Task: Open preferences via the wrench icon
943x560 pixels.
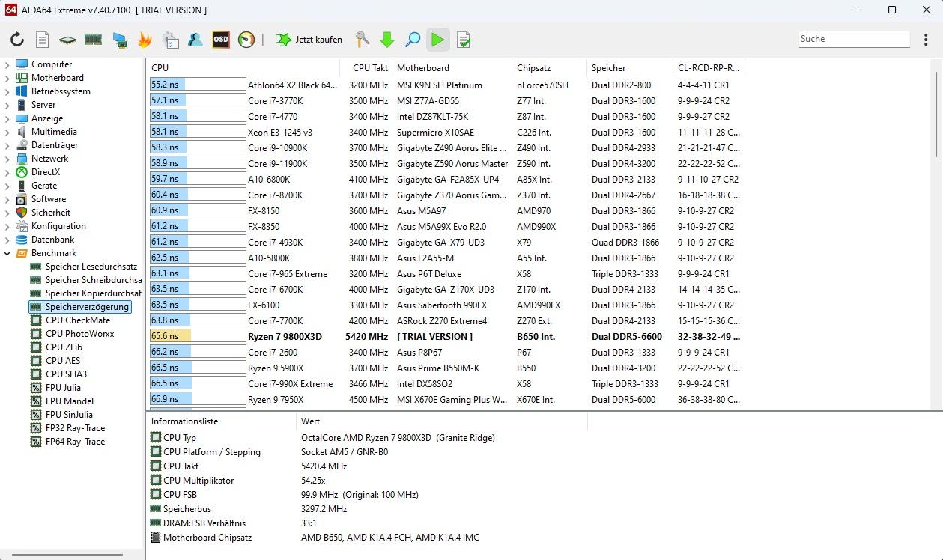Action: point(362,40)
